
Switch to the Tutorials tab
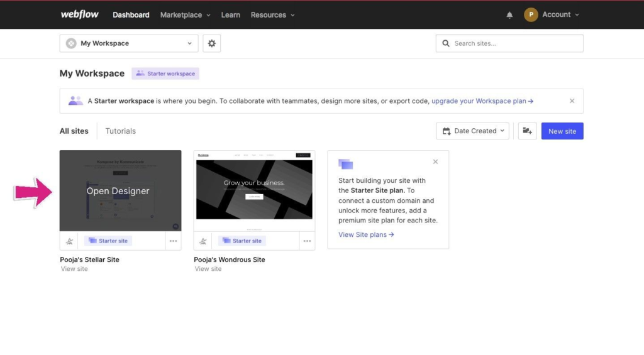coord(121,131)
